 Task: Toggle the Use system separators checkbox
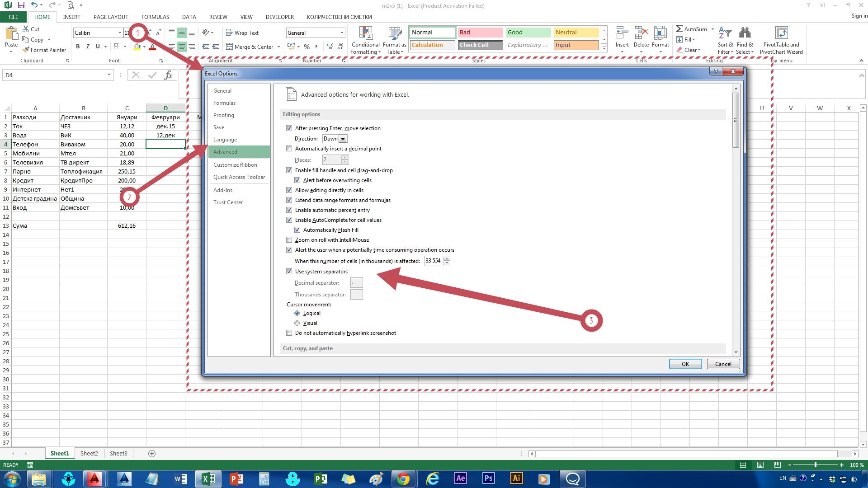tap(289, 271)
